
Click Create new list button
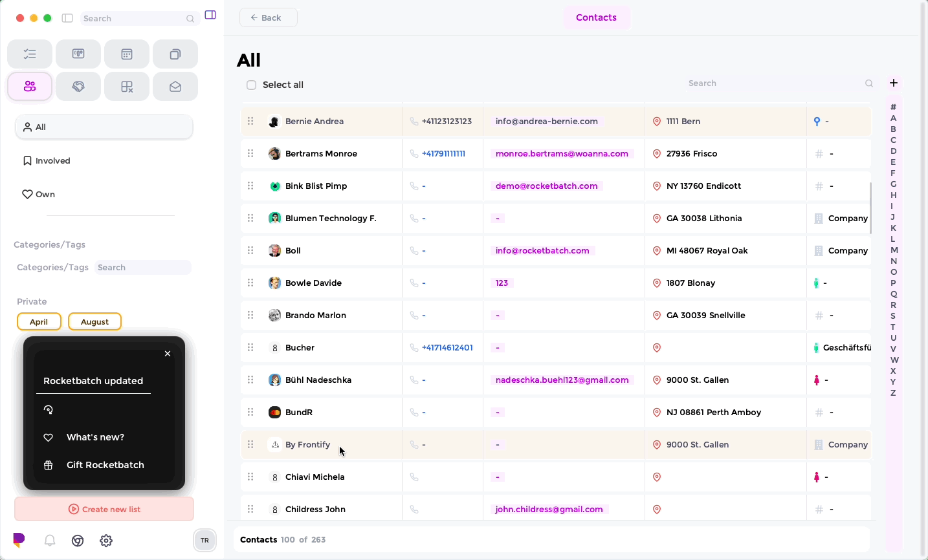pos(104,509)
